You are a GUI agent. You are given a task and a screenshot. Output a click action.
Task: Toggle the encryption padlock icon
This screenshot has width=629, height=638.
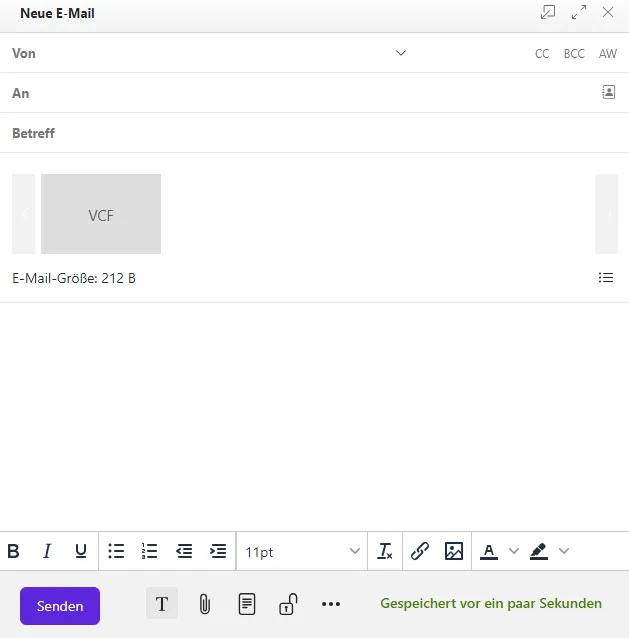pos(288,604)
